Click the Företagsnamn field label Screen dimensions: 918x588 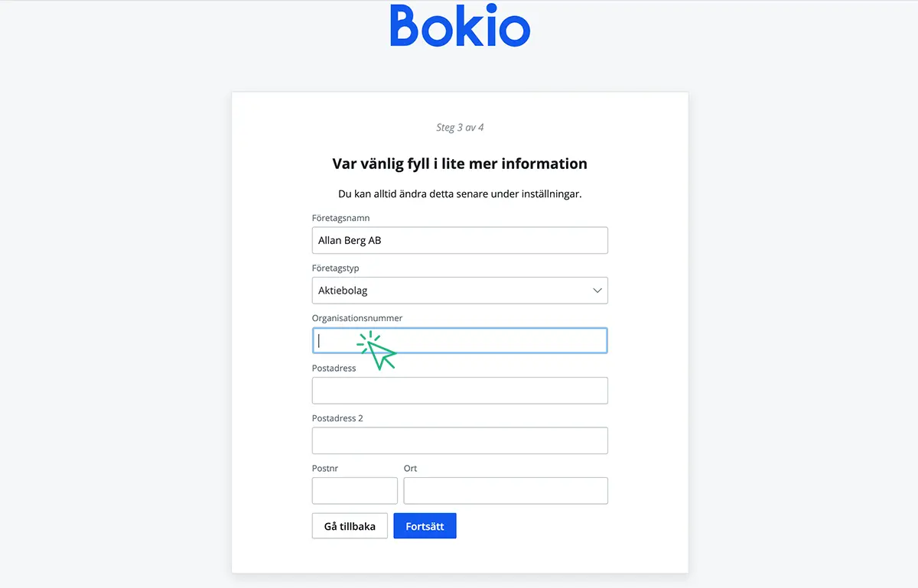[x=341, y=218]
